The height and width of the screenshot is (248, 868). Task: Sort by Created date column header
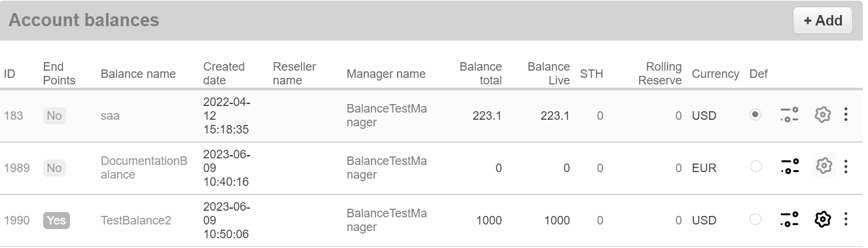[x=224, y=73]
